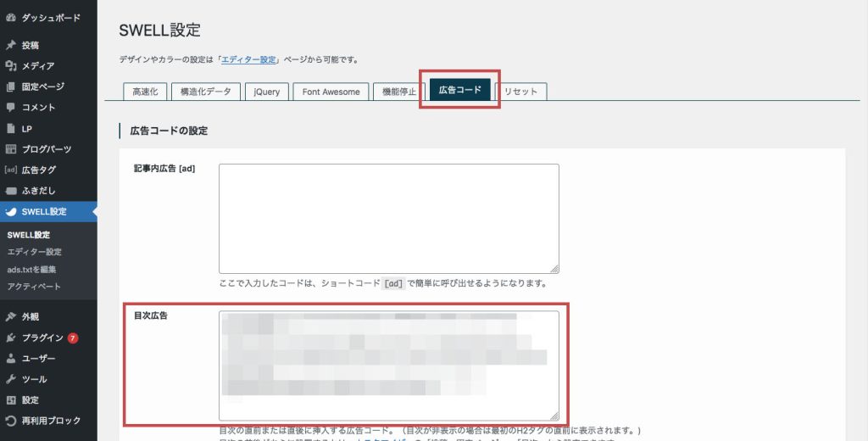The height and width of the screenshot is (441, 868).
Task: Click the recycle icon beside 再利用ブロック
Action: coord(10,421)
